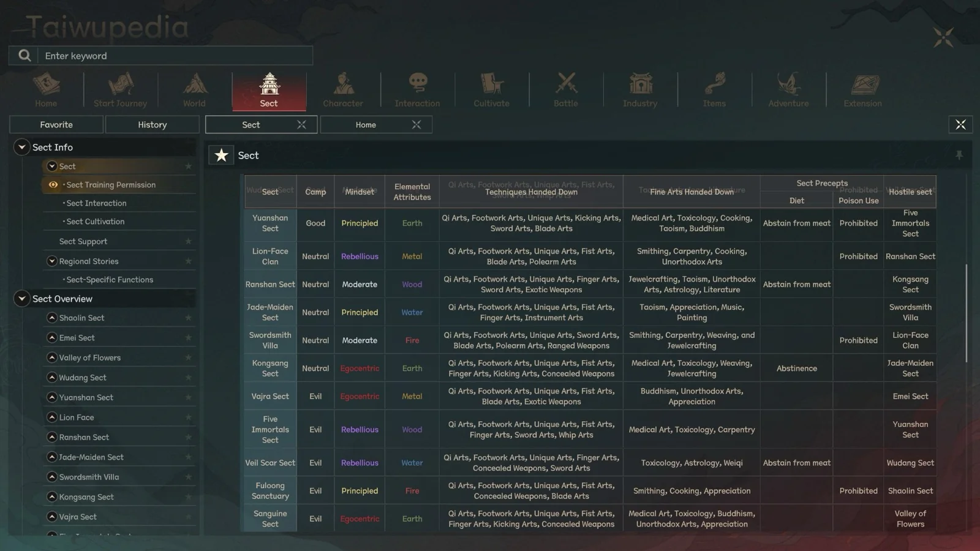980x551 pixels.
Task: Open Sect Support entry
Action: click(x=83, y=241)
